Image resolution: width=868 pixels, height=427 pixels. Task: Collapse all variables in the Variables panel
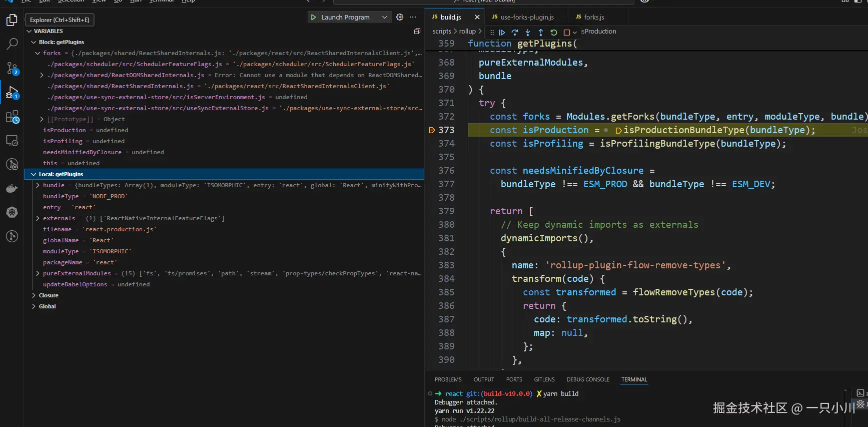417,31
